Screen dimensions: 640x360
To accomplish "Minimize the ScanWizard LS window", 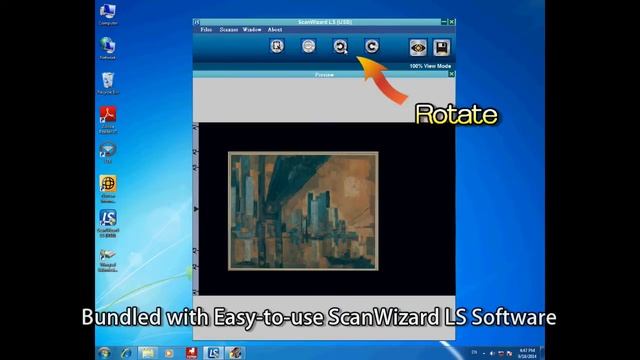I will click(444, 22).
